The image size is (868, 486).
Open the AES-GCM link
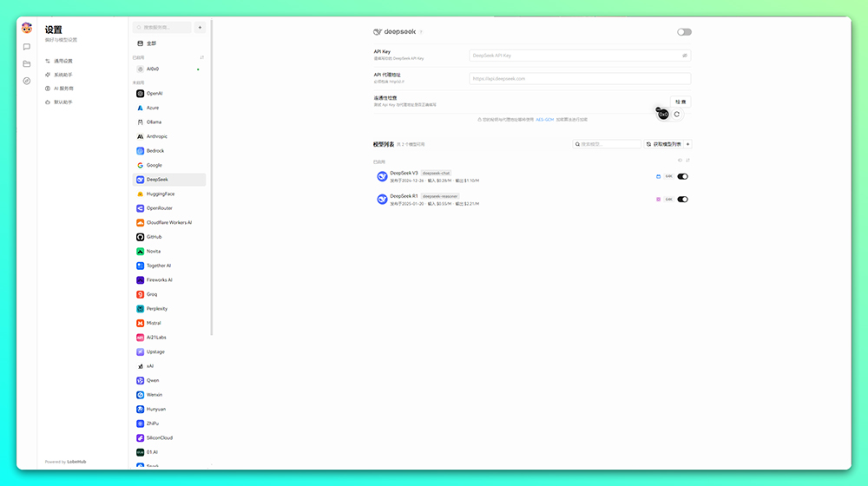[545, 120]
